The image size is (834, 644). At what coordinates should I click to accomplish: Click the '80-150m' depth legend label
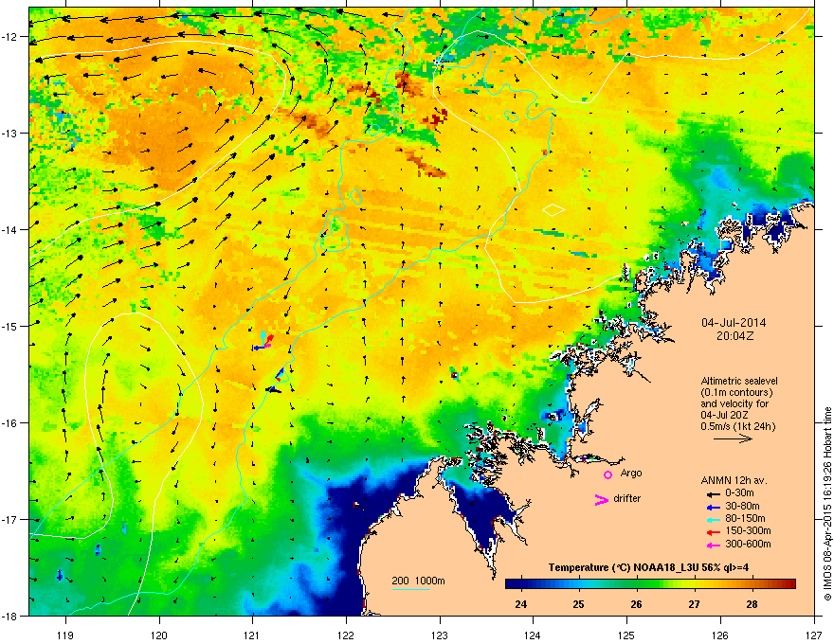745,518
